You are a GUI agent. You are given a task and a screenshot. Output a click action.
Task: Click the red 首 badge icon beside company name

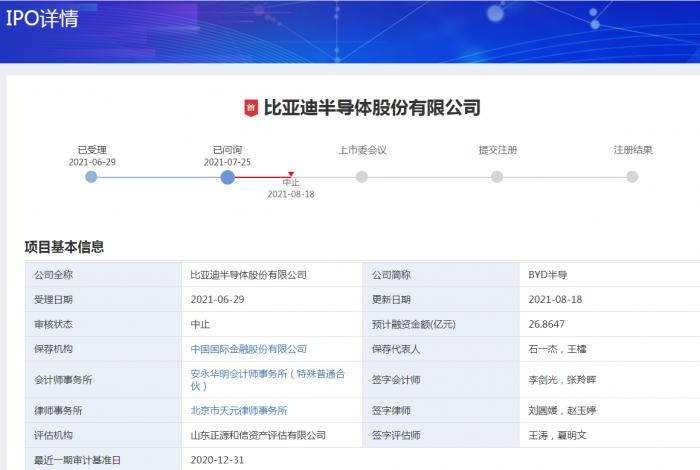click(251, 108)
